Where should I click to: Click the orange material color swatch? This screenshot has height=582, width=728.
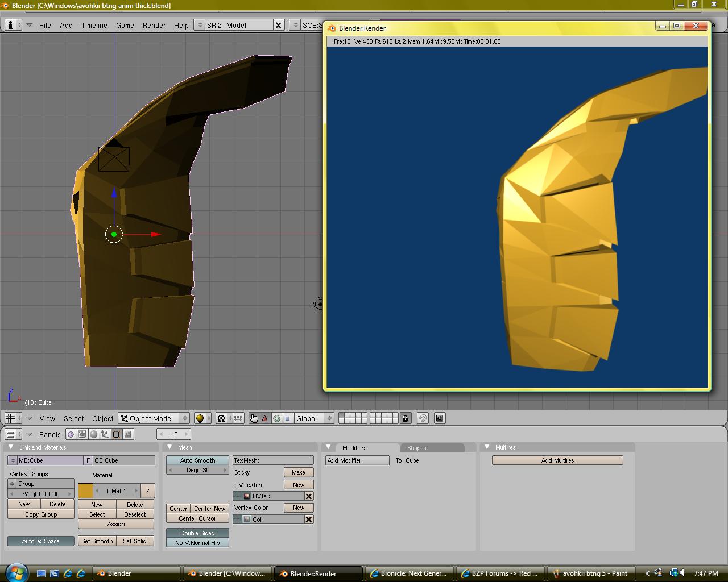pyautogui.click(x=85, y=491)
